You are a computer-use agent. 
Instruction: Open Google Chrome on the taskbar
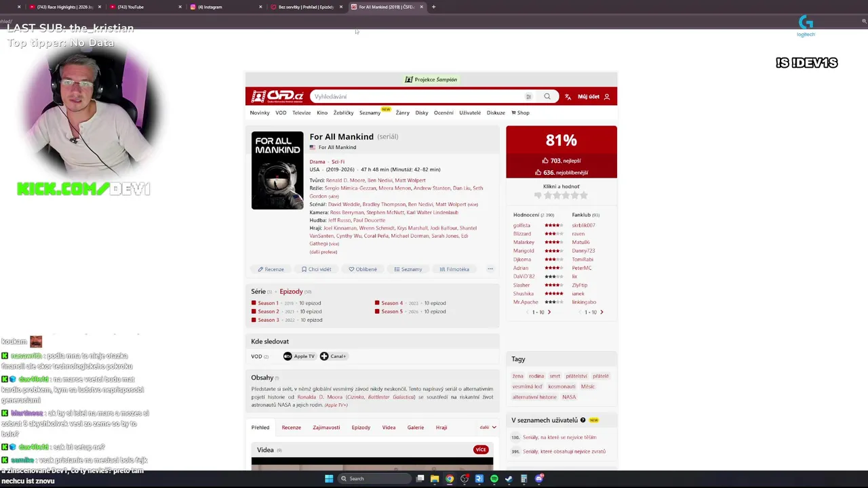click(x=450, y=479)
